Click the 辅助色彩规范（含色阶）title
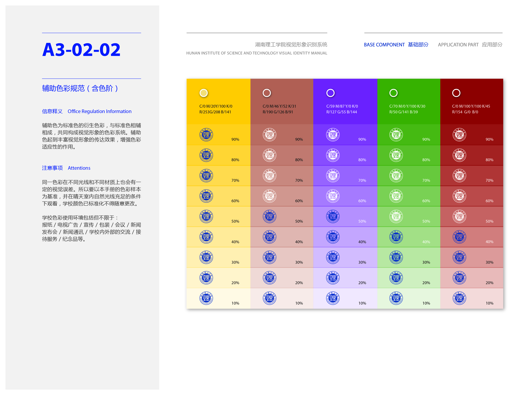The width and height of the screenshot is (532, 395). tap(80, 88)
